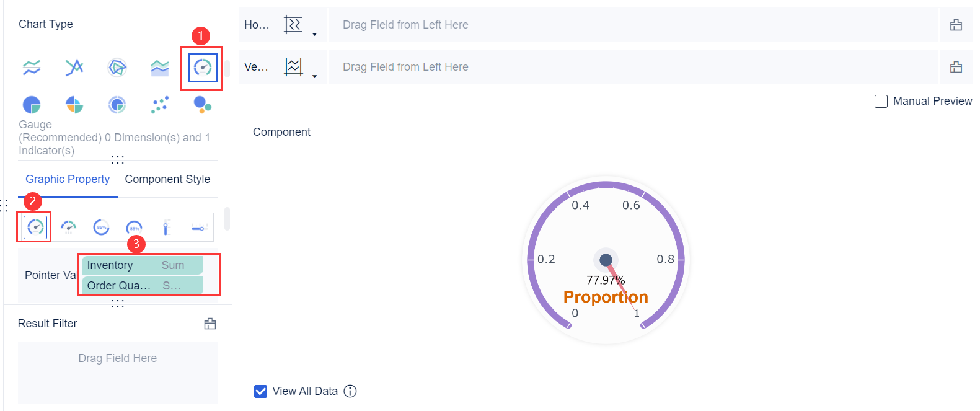Select the Gauge chart type icon

201,68
